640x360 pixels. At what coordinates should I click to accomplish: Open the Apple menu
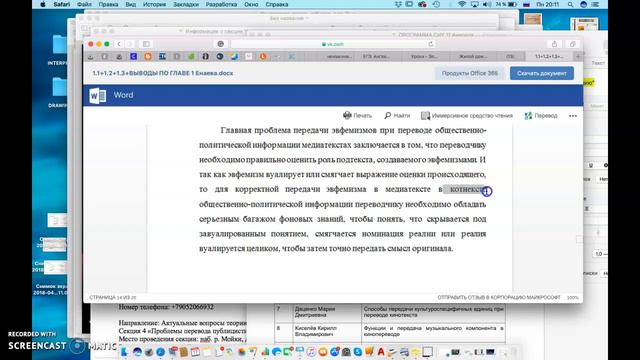tap(43, 4)
